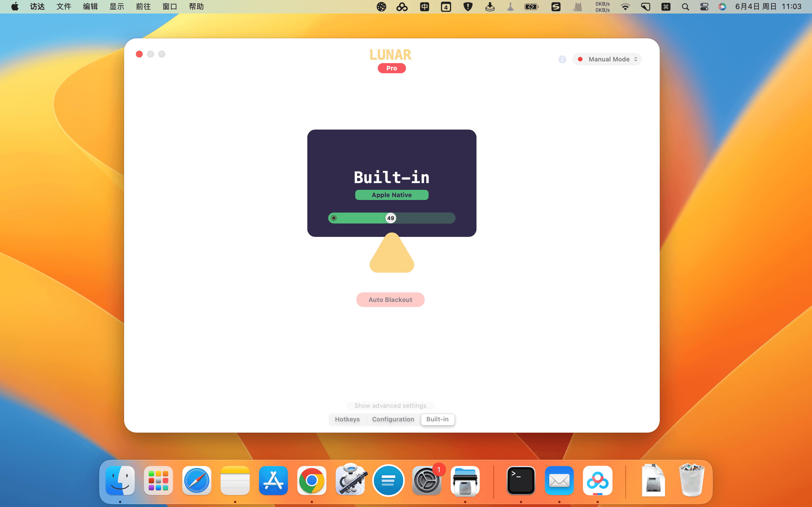
Task: Click the Wi-Fi status icon
Action: tap(625, 7)
